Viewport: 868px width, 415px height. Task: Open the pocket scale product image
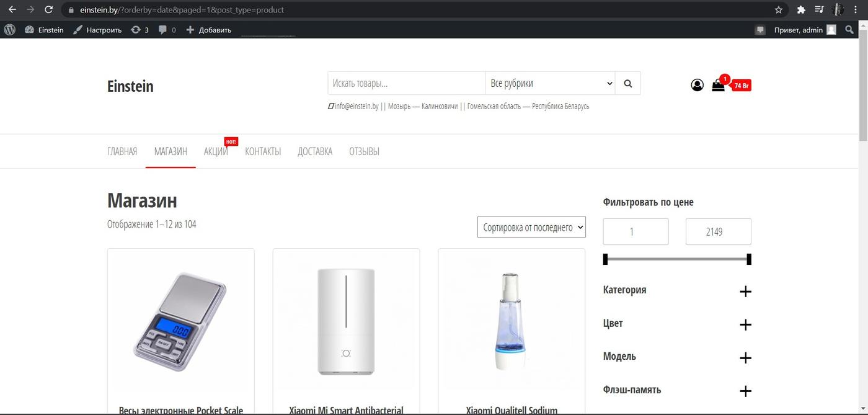click(181, 321)
